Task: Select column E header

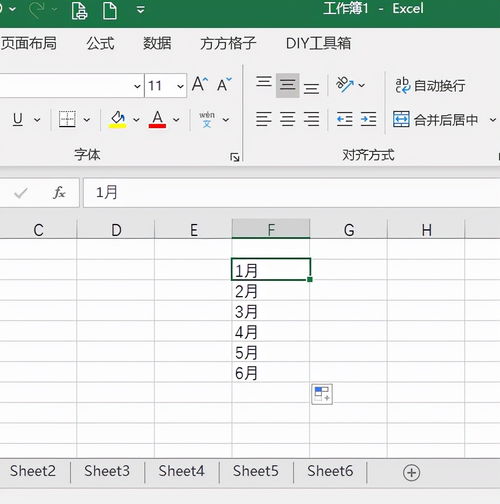Action: pyautogui.click(x=194, y=230)
